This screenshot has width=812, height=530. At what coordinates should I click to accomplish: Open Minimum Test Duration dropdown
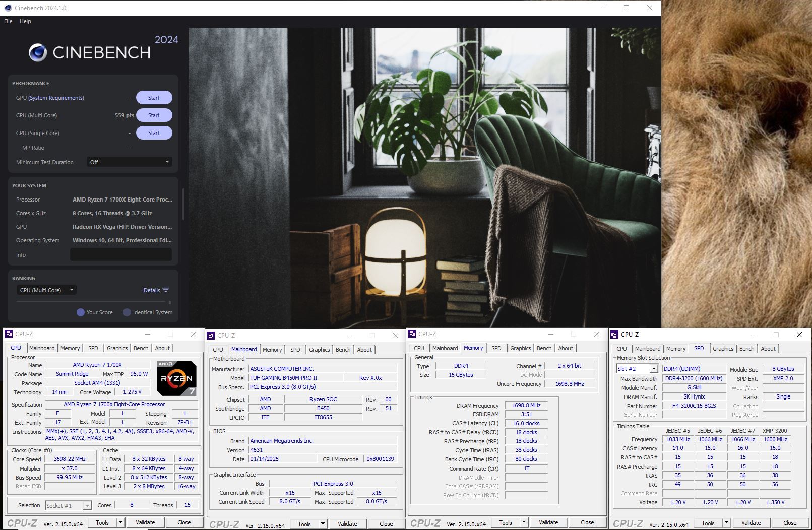coord(129,162)
